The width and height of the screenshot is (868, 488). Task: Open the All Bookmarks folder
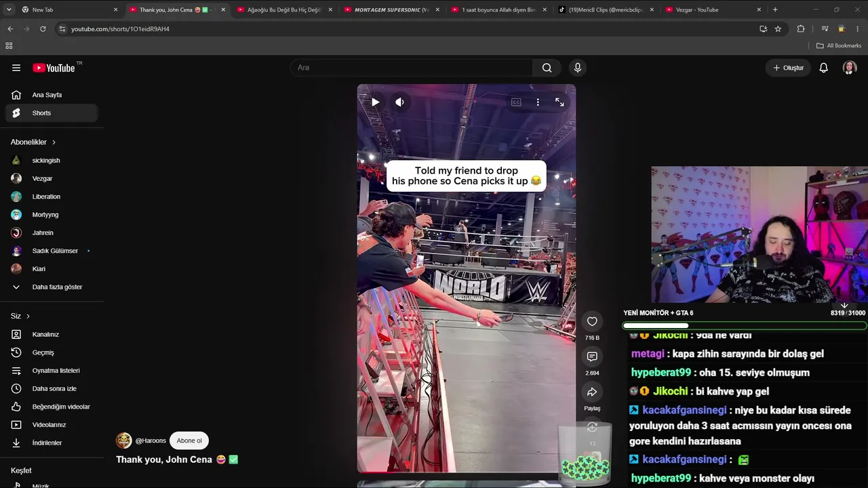[839, 45]
